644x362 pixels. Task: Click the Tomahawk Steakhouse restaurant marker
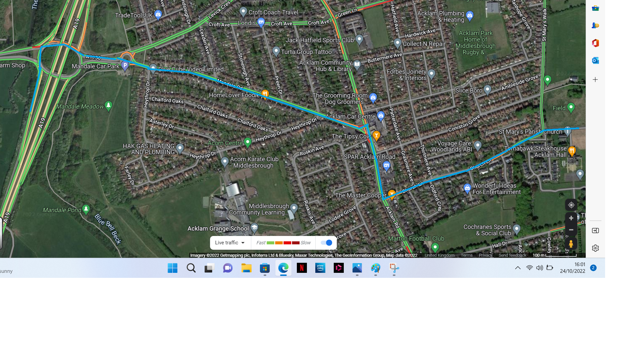pos(572,150)
